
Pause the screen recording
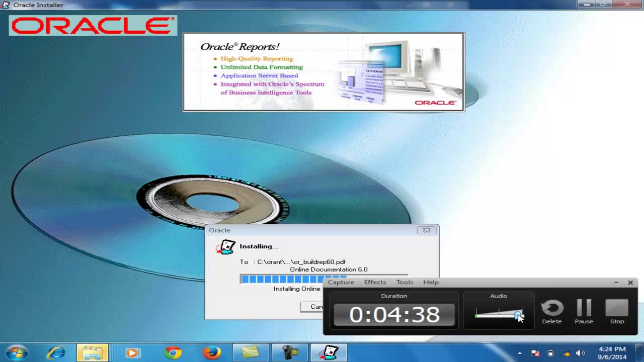(584, 312)
